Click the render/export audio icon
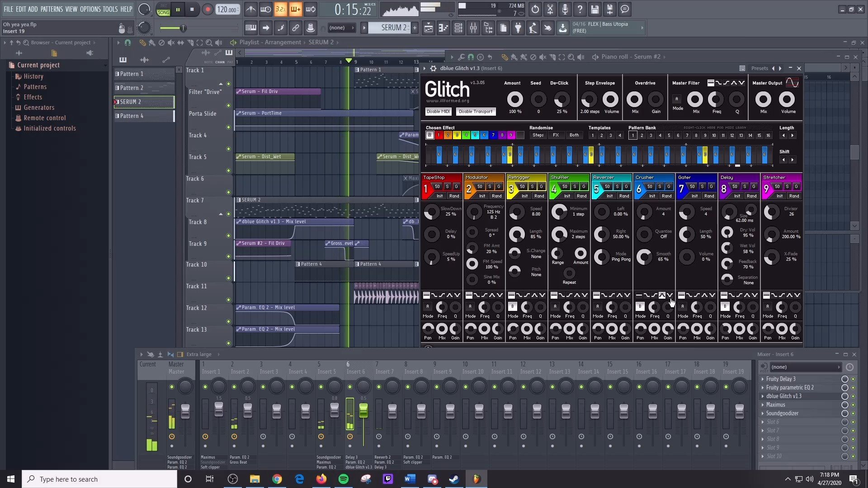868x488 pixels. coord(610,9)
